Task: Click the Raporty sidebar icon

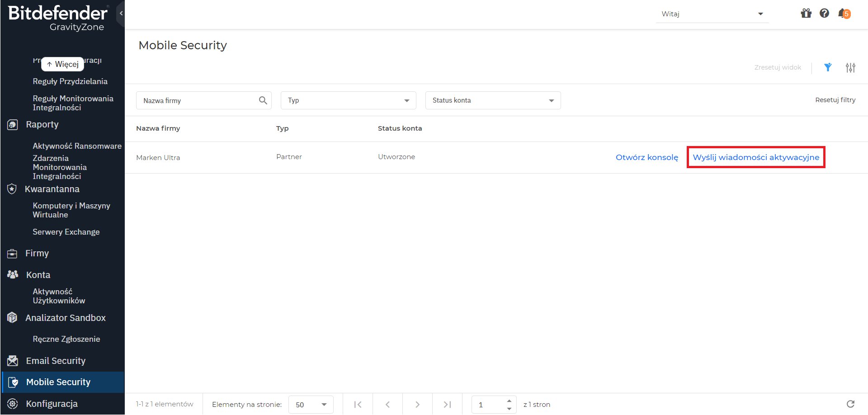Action: click(x=13, y=124)
